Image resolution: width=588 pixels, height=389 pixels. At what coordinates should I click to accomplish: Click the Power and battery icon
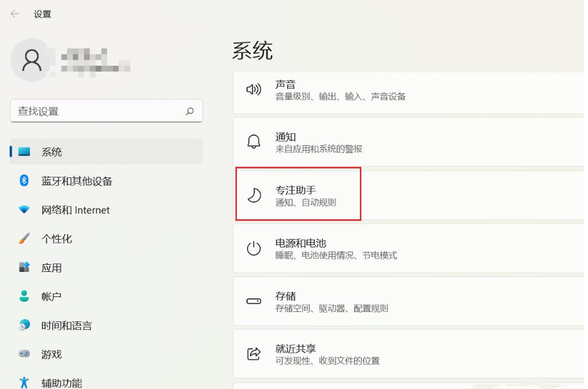point(254,249)
